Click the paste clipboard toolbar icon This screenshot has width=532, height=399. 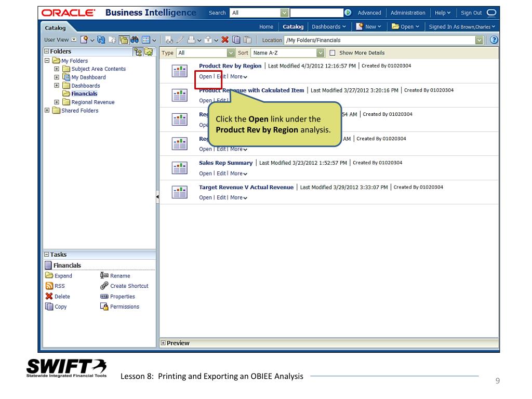(x=248, y=39)
